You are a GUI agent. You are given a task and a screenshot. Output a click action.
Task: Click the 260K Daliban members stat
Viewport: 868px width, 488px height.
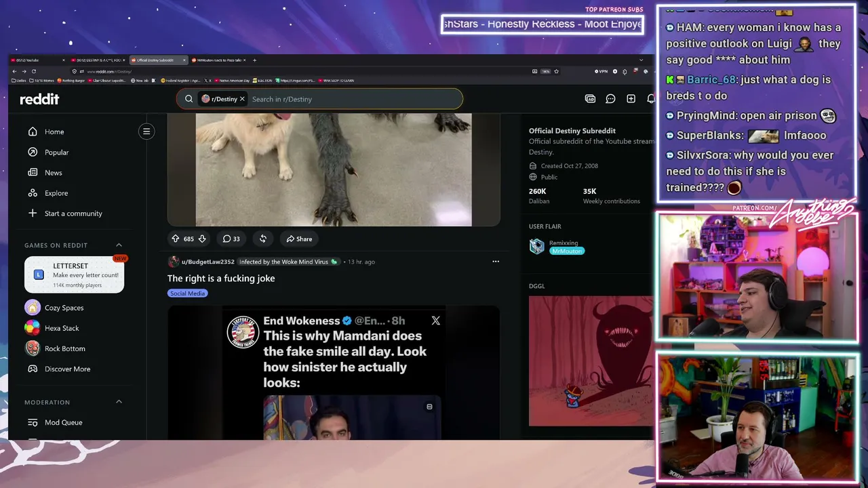point(539,196)
